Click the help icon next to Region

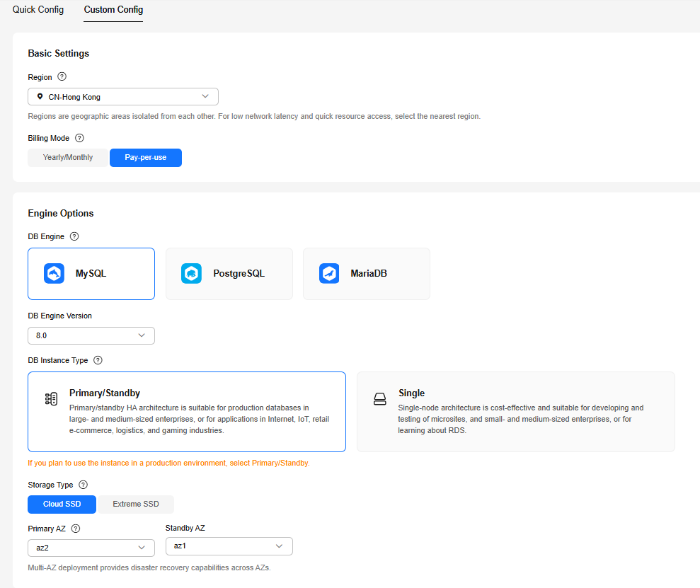coord(62,76)
